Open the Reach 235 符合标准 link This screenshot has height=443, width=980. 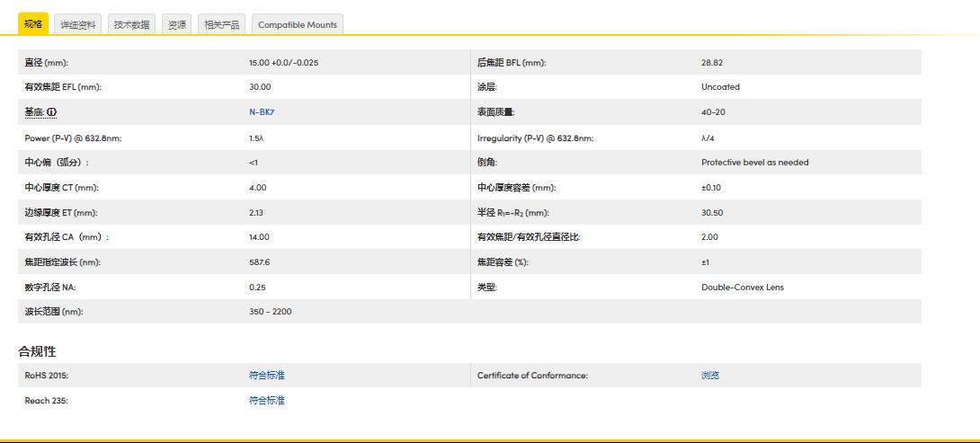pyautogui.click(x=266, y=401)
